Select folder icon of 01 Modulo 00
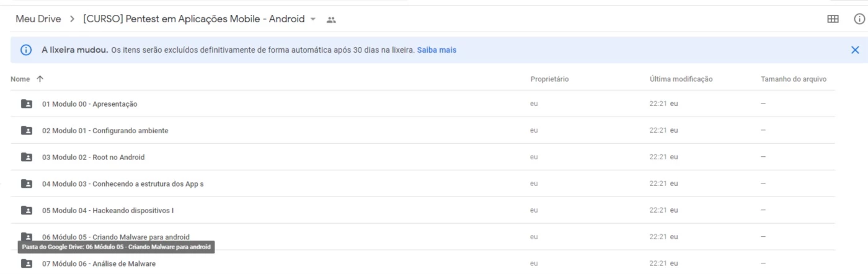This screenshot has height=274, width=868. [x=27, y=104]
